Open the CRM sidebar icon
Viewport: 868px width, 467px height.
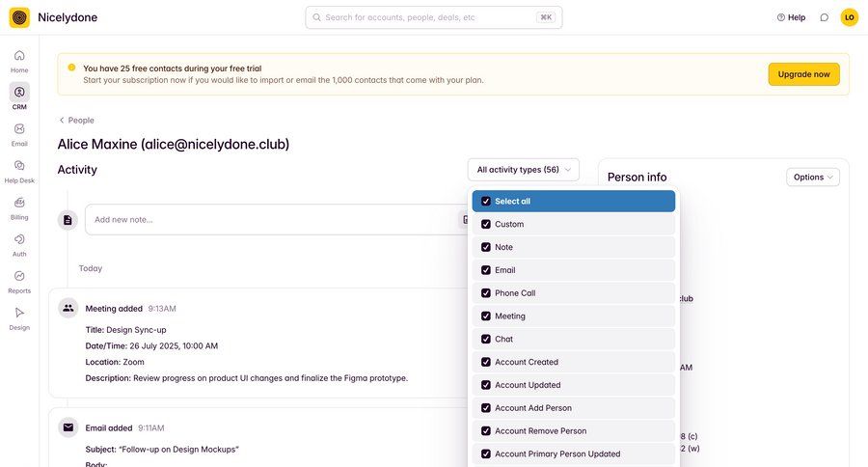(19, 92)
